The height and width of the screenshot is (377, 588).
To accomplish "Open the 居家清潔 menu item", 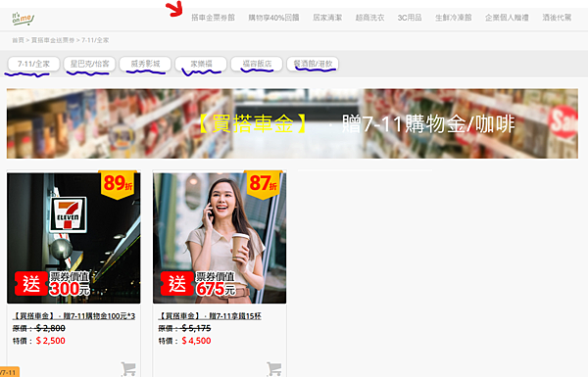I will pos(327,18).
